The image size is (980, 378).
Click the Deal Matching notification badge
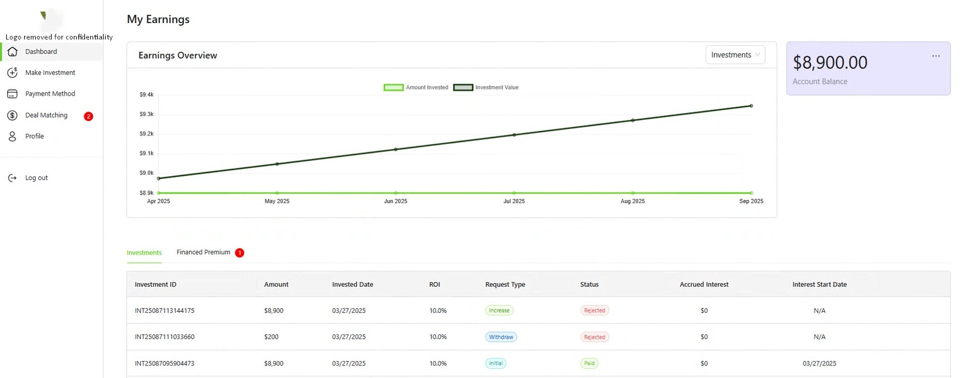click(88, 116)
